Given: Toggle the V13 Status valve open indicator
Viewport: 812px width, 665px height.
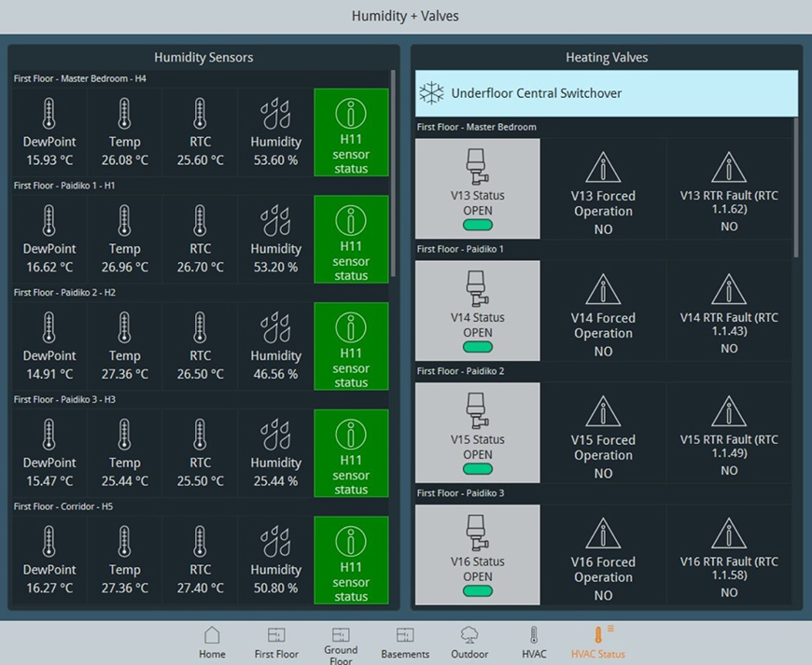Looking at the screenshot, I should click(478, 226).
